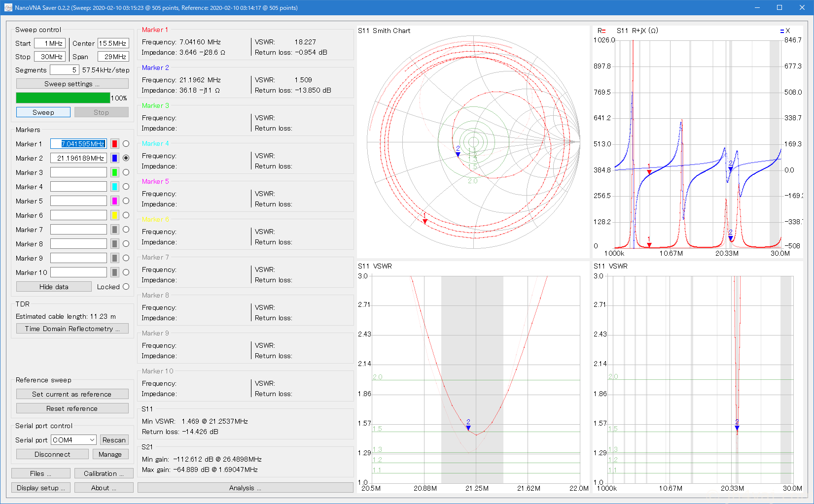Screen dimensions: 814x504
Task: Click marker 2 on the zoomed VSWR chart
Action: point(468,428)
